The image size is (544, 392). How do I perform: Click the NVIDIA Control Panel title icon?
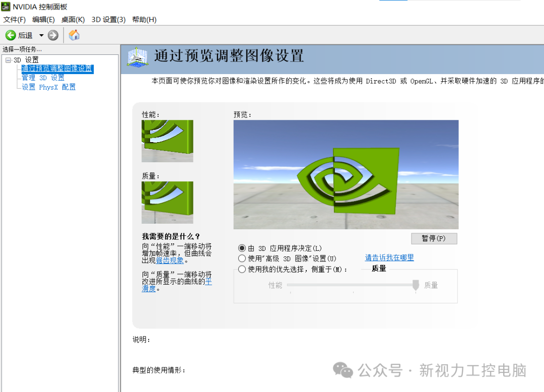tap(6, 6)
